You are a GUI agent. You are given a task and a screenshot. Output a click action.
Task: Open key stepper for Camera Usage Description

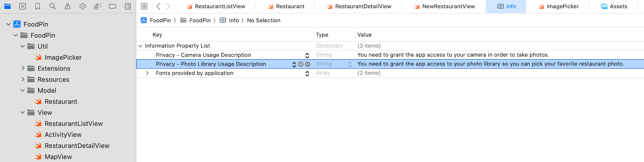coord(307,55)
